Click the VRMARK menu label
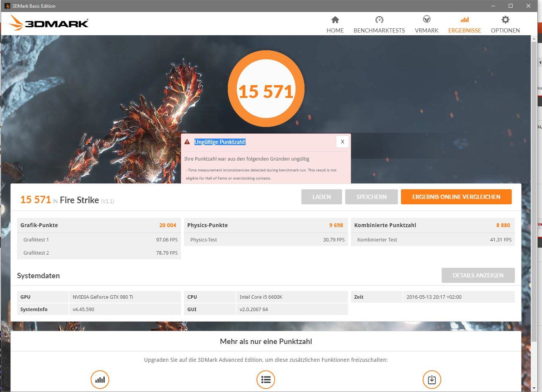This screenshot has width=542, height=392. click(x=427, y=30)
